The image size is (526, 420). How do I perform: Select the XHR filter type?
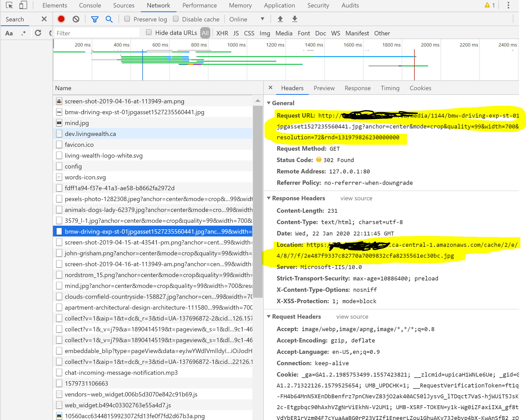click(x=222, y=33)
